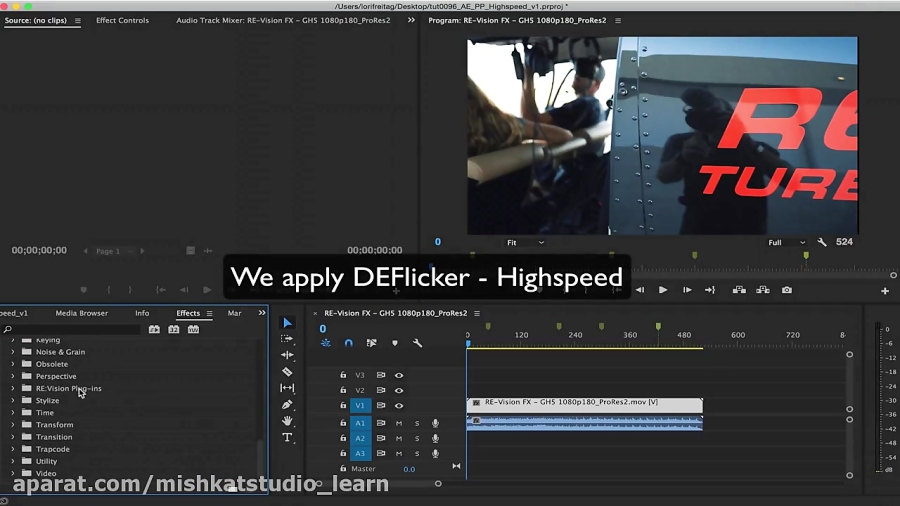This screenshot has height=506, width=900.
Task: Open the Fit zoom level dropdown
Action: click(x=525, y=243)
